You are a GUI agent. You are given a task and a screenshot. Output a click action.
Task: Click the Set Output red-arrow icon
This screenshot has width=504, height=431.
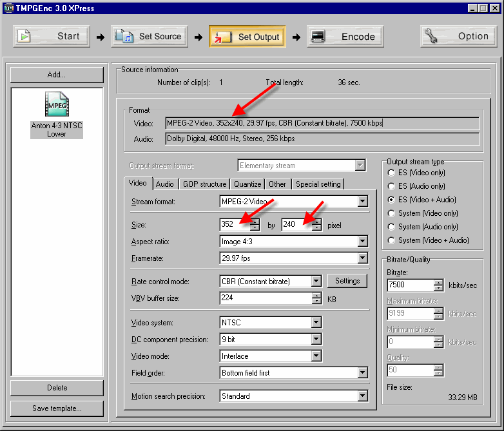[223, 37]
